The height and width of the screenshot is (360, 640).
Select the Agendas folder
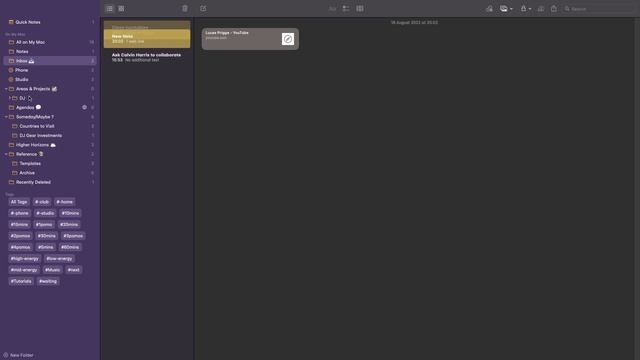(x=50, y=107)
